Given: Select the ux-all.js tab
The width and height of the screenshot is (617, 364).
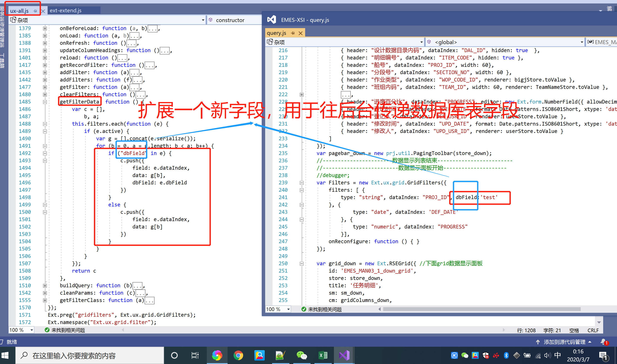Looking at the screenshot, I should tap(19, 11).
